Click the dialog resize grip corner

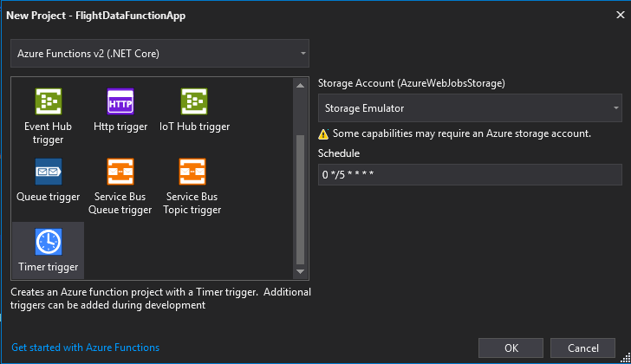point(626,358)
